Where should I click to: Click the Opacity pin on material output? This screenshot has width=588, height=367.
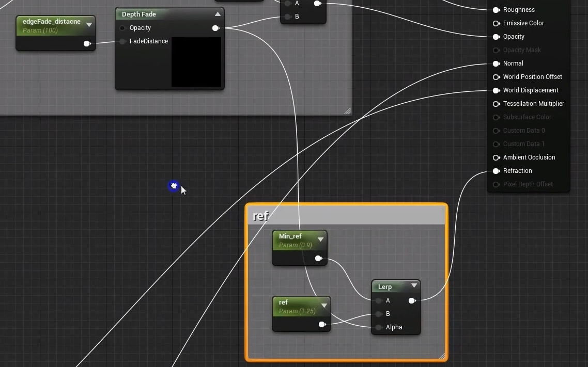[496, 37]
